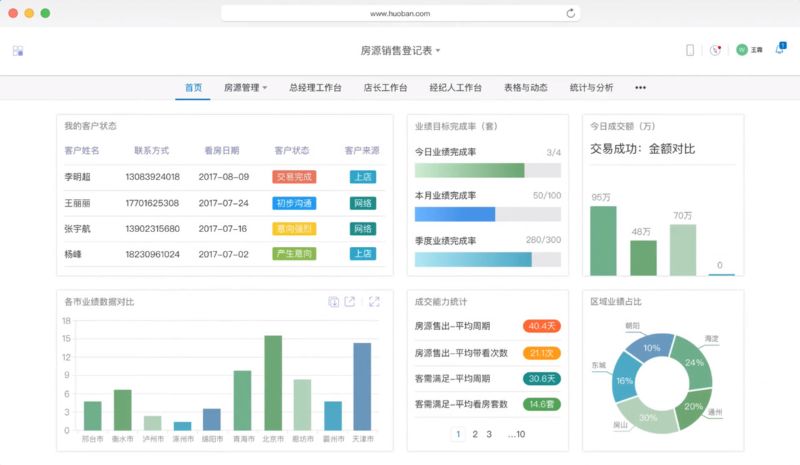
Task: Click the 今日业绩完成率 progress bar
Action: coord(488,170)
